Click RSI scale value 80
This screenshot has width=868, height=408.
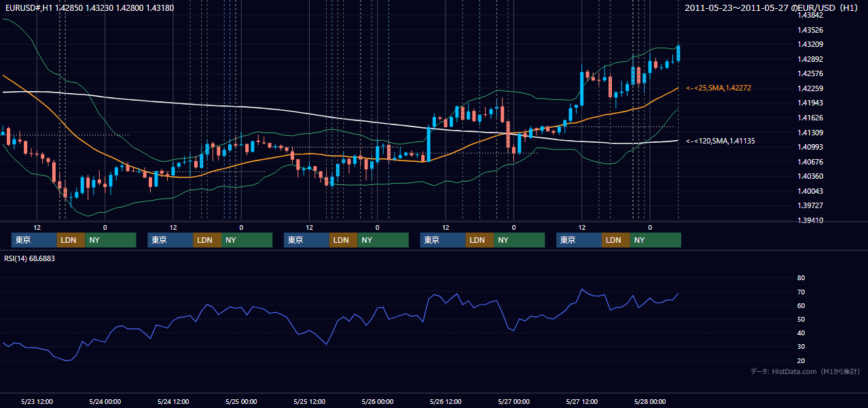coord(801,278)
